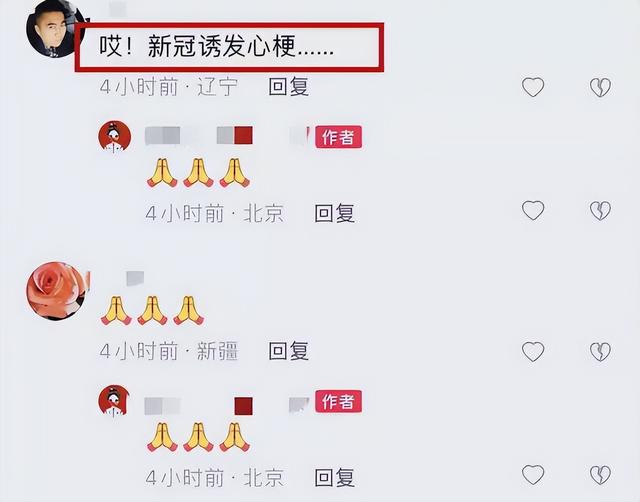Dislike the 新疆 comment with broken heart
The image size is (640, 502).
tap(600, 352)
